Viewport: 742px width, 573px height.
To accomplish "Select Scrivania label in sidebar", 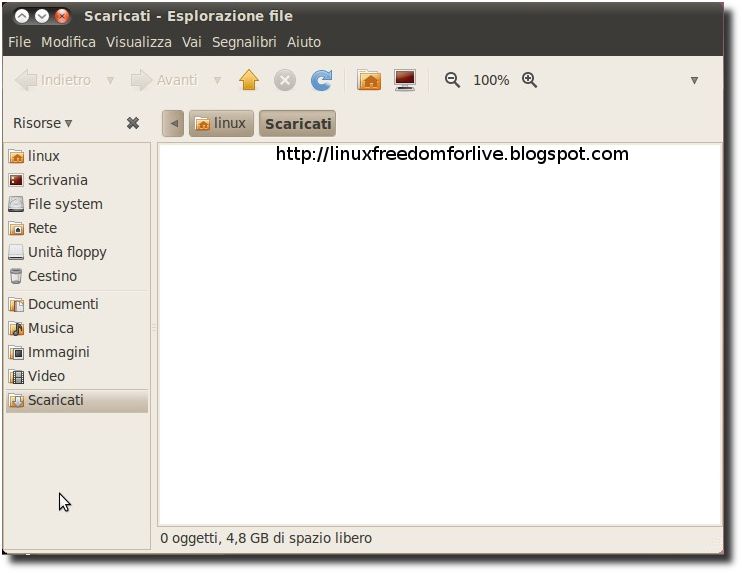I will 58,180.
